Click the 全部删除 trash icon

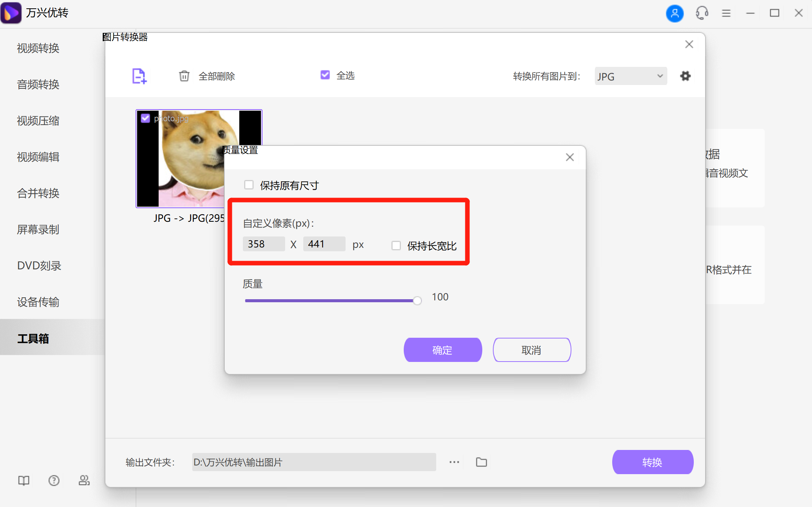pos(184,76)
